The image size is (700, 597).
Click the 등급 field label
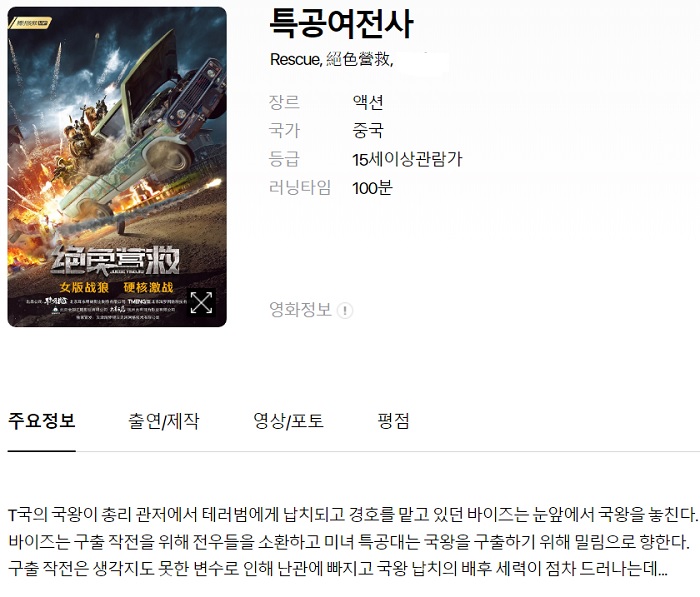pyautogui.click(x=284, y=159)
